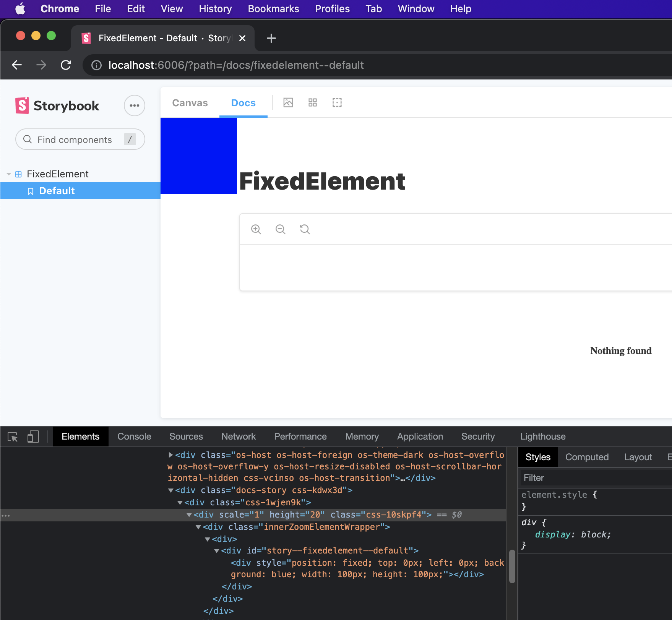Image resolution: width=672 pixels, height=620 pixels.
Task: Click the DevTools inspect element icon
Action: [x=13, y=437]
